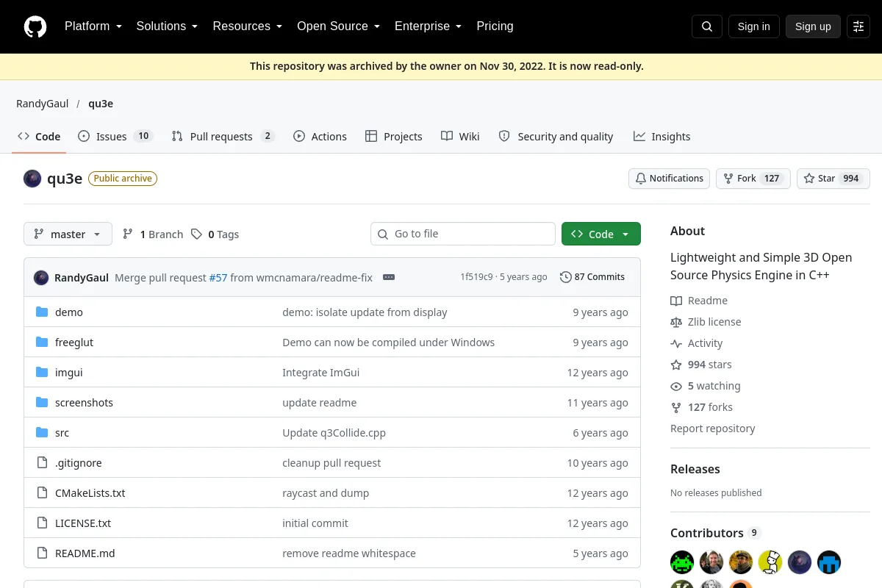Switch to the Pull requests tab
The height and width of the screenshot is (588, 882).
(x=223, y=137)
